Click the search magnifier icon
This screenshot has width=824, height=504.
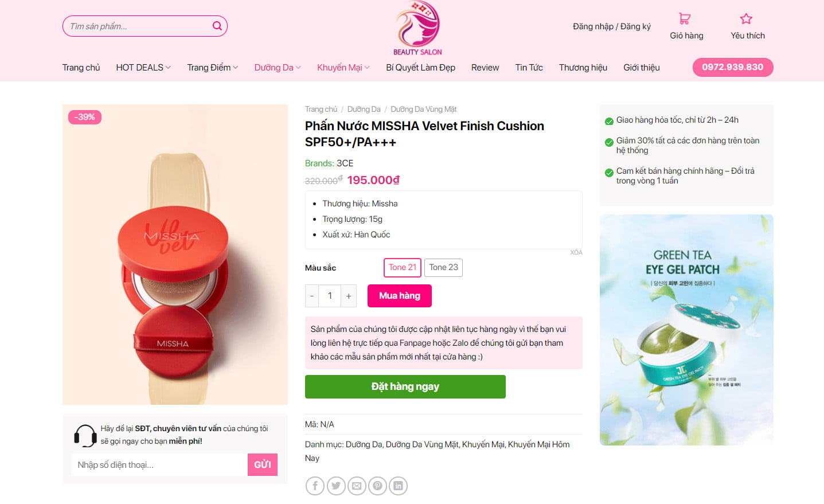(217, 26)
